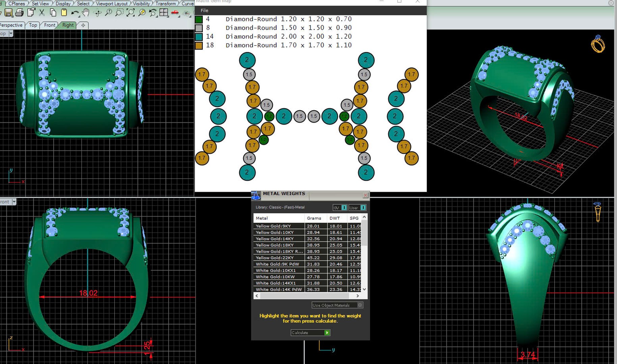
Task: Close the Metal Weights panel
Action: coord(365,195)
